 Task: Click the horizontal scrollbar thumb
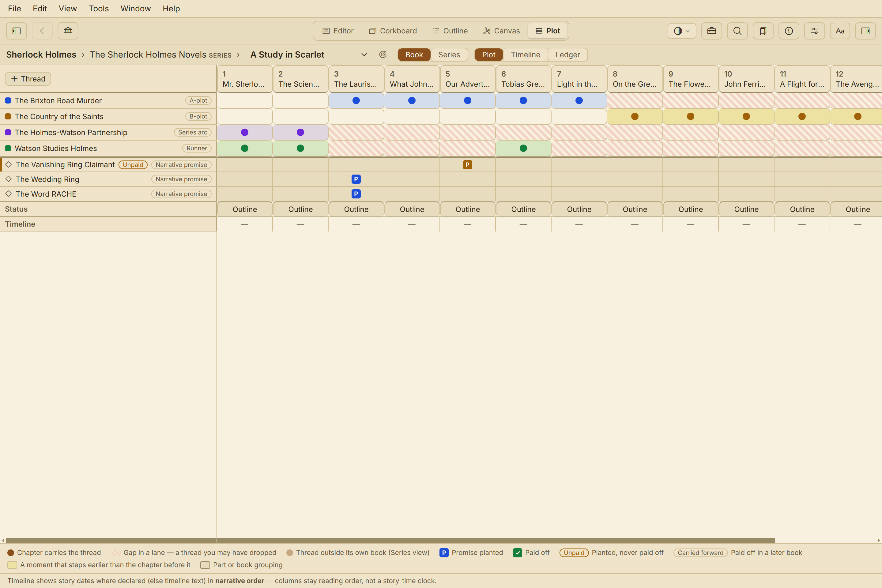(390, 540)
